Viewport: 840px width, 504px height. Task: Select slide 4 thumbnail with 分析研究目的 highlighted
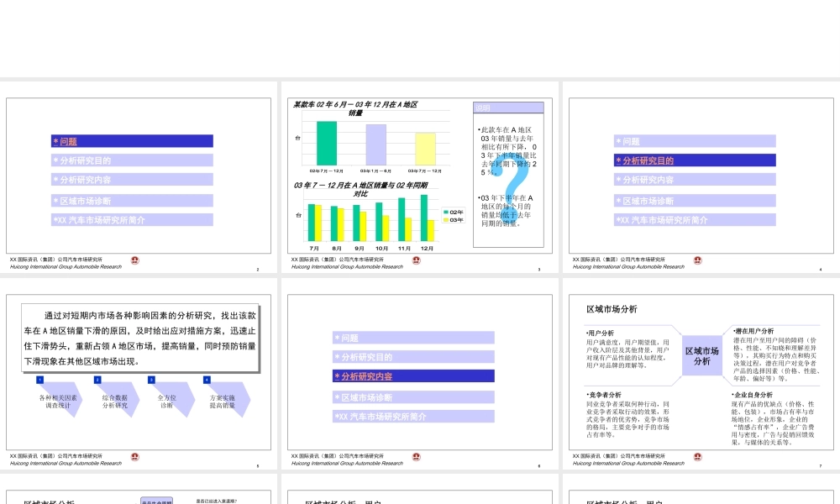tap(701, 176)
